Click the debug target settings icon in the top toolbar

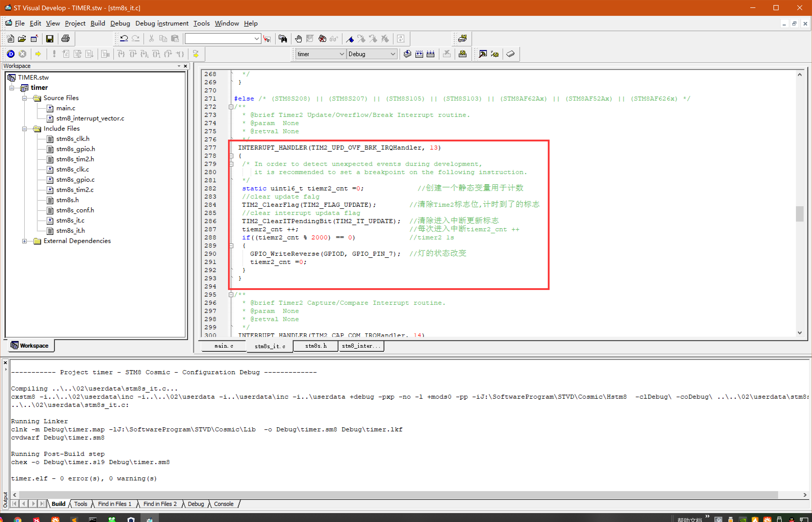tap(463, 39)
